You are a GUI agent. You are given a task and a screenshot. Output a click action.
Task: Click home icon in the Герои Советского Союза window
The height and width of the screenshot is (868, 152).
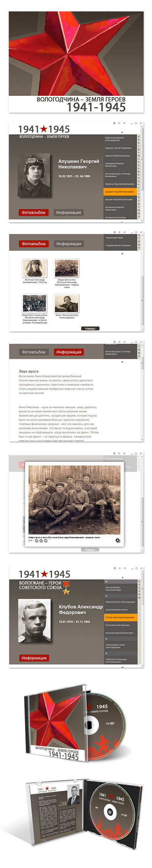pos(114,568)
